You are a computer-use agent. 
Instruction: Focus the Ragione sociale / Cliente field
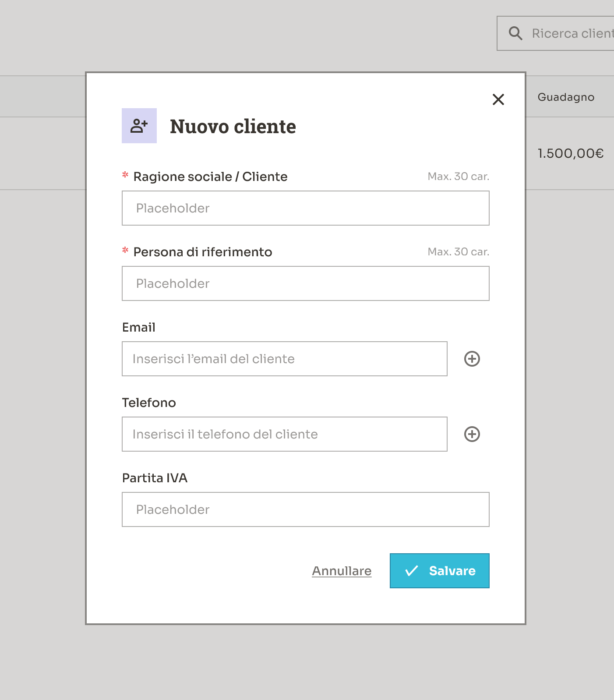click(x=305, y=208)
